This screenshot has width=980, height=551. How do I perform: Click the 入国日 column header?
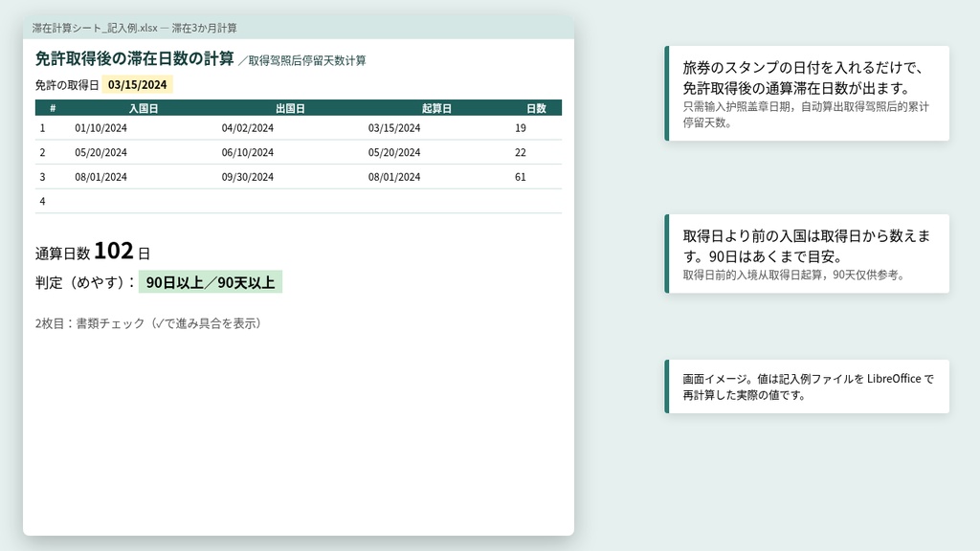click(144, 108)
